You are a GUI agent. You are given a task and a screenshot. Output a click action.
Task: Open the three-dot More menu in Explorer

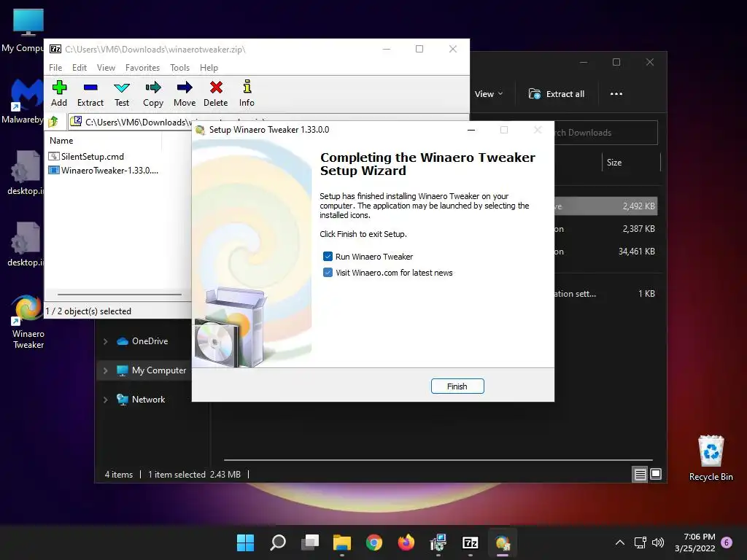click(x=616, y=94)
